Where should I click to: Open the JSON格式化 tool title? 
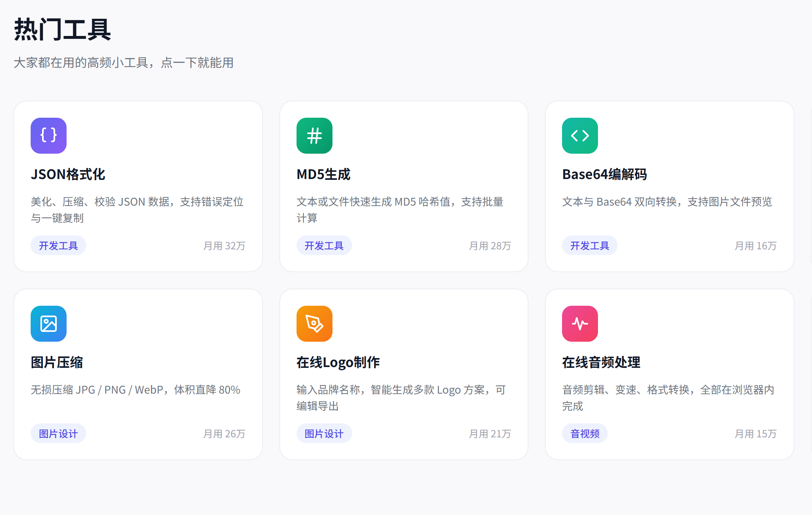point(68,175)
